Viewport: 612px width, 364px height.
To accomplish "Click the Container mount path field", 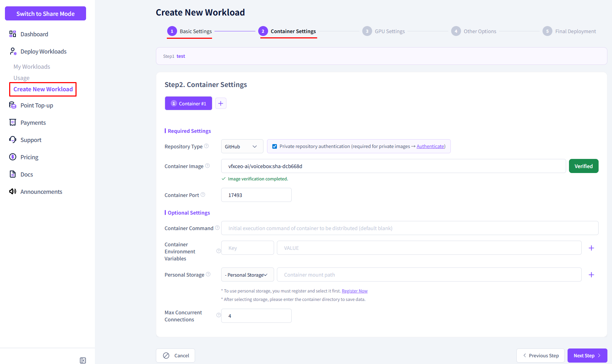I will (x=429, y=274).
